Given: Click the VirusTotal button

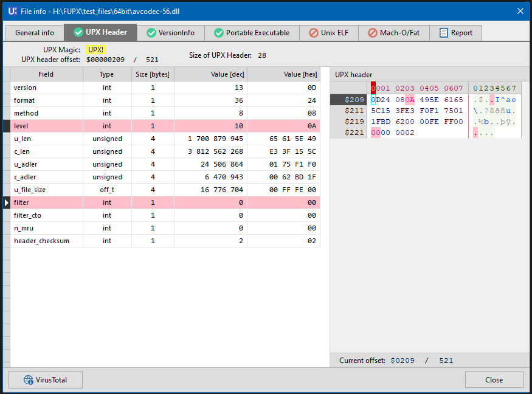Looking at the screenshot, I should tap(46, 380).
